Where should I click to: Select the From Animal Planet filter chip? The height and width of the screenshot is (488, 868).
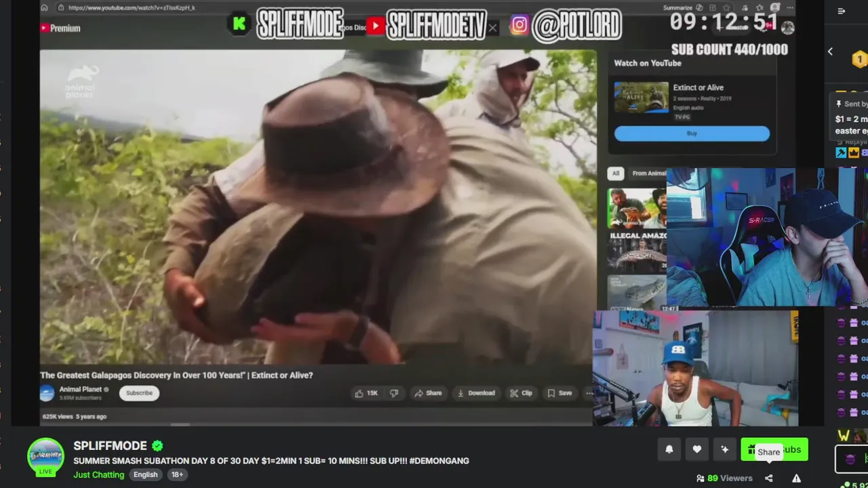click(x=648, y=174)
